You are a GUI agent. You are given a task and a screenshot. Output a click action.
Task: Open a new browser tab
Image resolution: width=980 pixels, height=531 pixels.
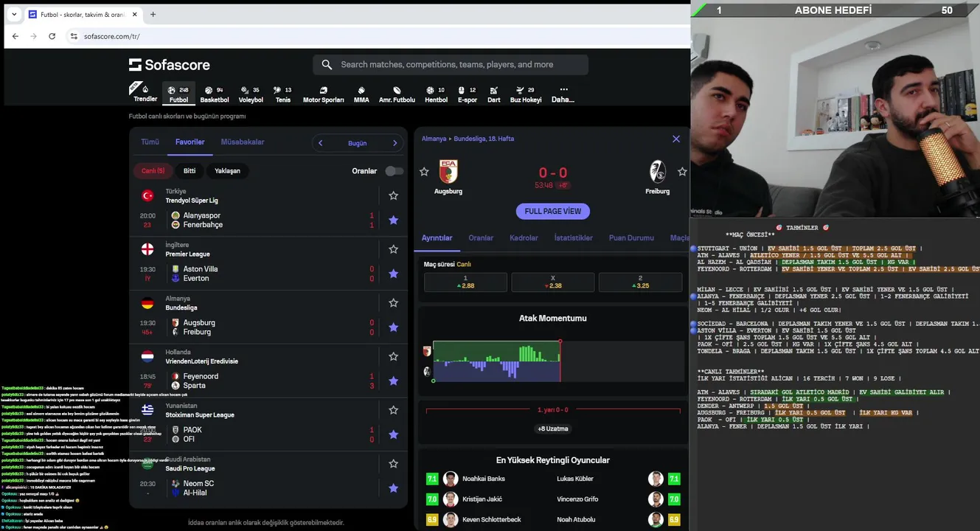[153, 14]
